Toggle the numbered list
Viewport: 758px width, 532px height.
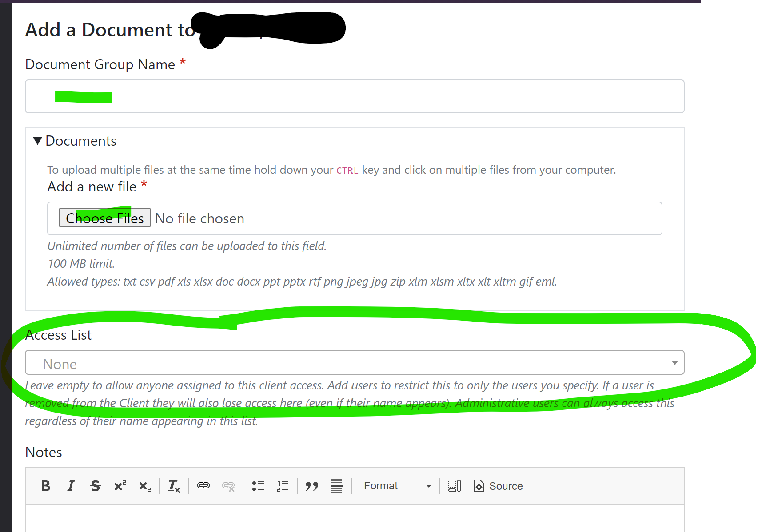pyautogui.click(x=282, y=486)
